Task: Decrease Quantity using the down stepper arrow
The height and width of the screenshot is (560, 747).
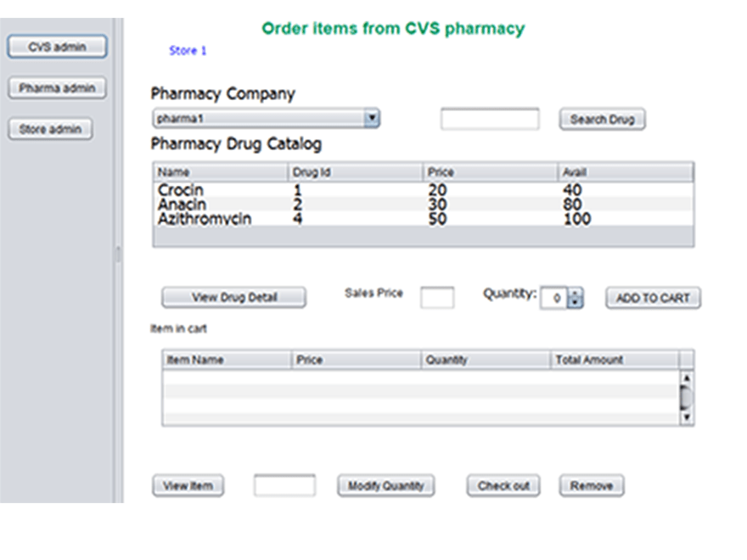Action: (x=574, y=302)
